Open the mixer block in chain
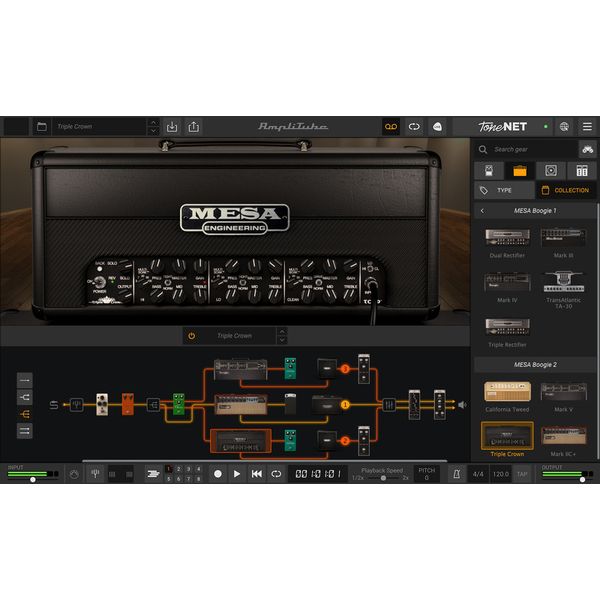Image resolution: width=600 pixels, height=600 pixels. click(389, 404)
